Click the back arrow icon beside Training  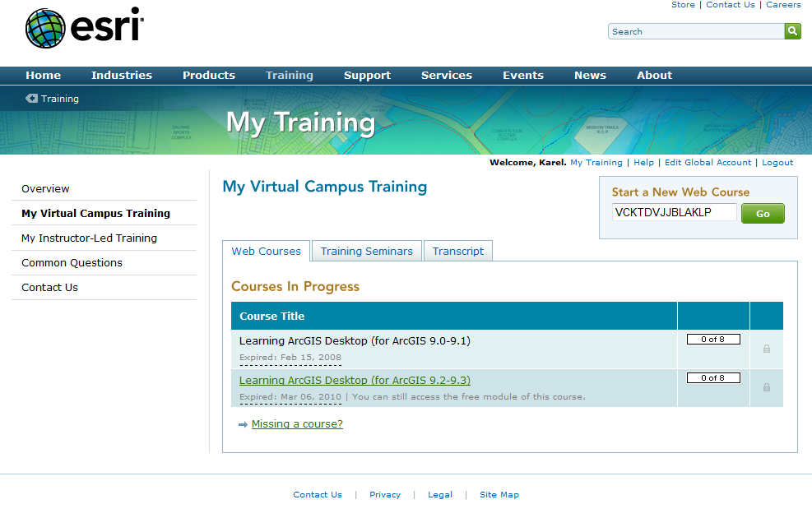[31, 99]
